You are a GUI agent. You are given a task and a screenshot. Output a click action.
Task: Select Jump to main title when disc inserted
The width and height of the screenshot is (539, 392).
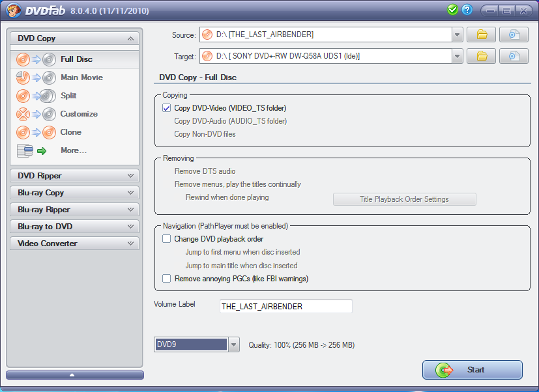[241, 266]
